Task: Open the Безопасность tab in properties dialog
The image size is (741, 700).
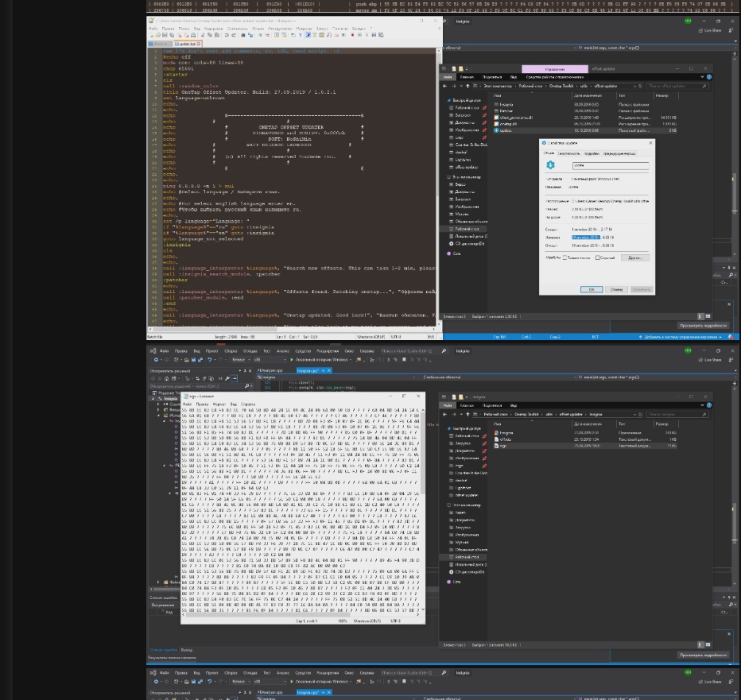Action: pos(568,153)
